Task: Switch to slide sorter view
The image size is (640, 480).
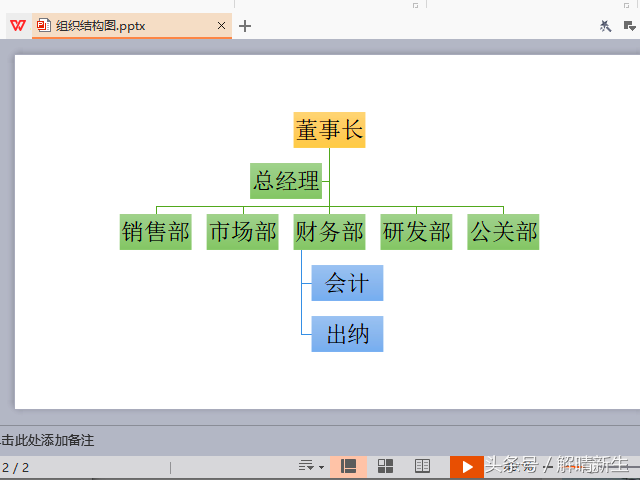Action: [x=385, y=466]
